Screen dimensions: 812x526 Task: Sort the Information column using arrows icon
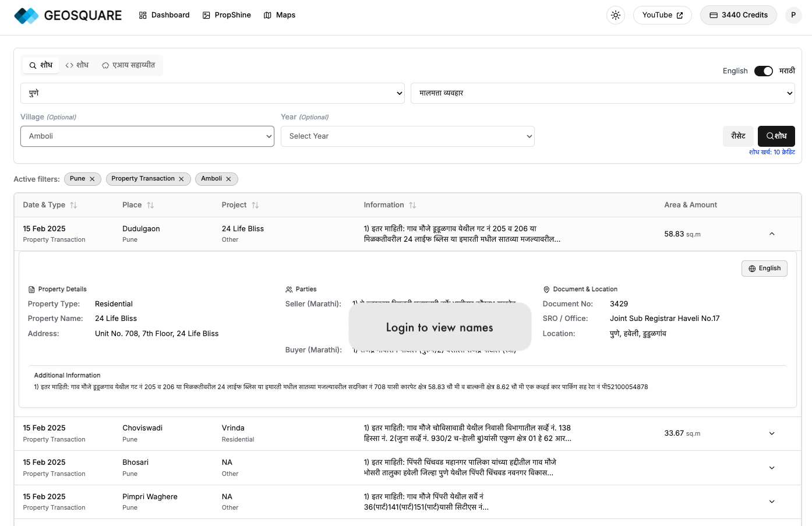coord(412,205)
